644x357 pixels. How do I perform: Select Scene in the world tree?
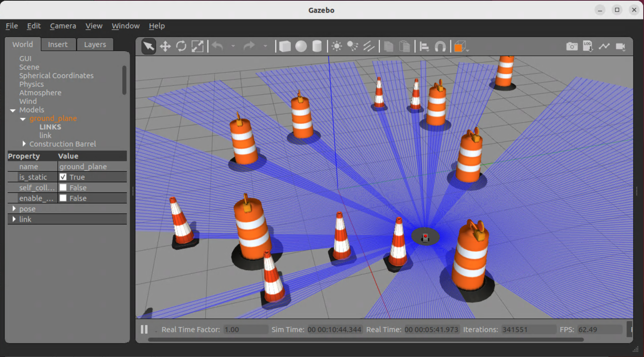tap(29, 67)
